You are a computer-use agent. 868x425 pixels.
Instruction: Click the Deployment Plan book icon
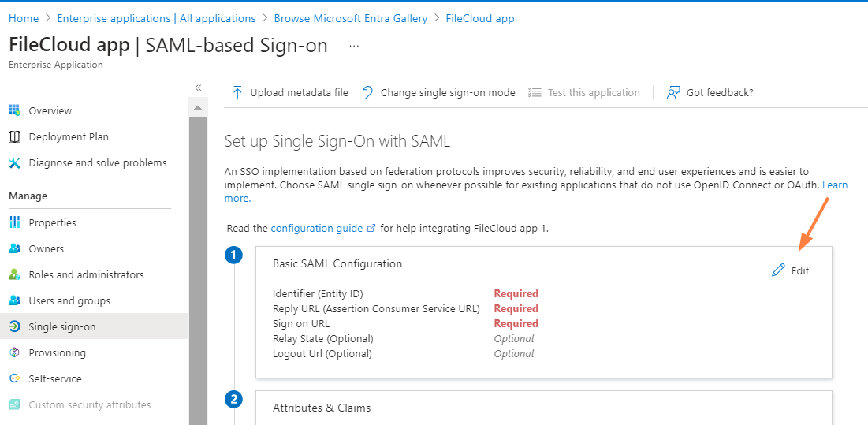(14, 136)
